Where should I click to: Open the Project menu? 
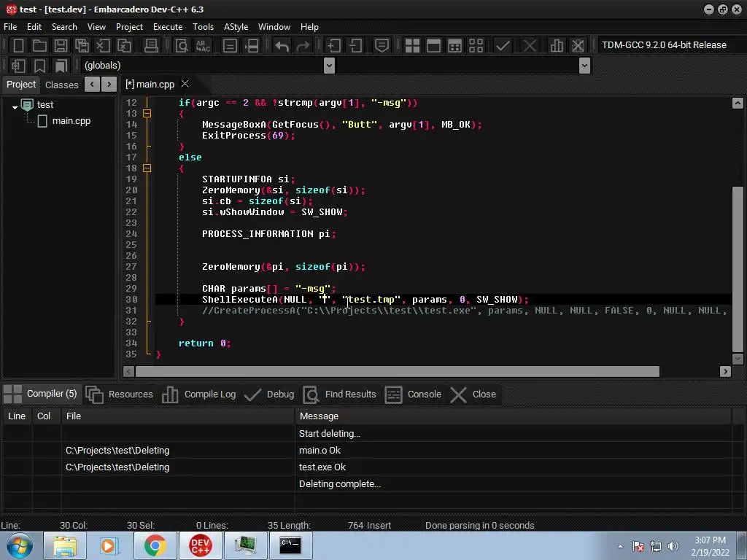coord(129,27)
